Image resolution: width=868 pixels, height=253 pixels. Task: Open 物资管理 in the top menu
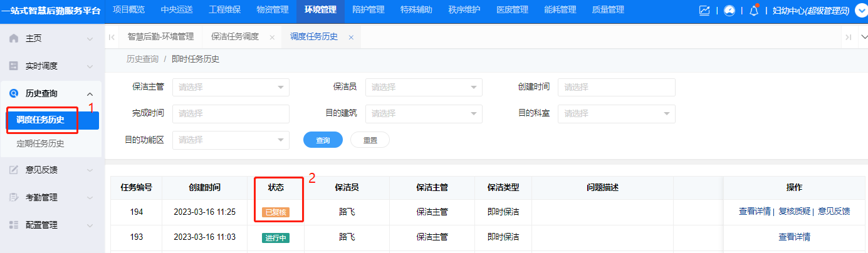click(x=273, y=9)
